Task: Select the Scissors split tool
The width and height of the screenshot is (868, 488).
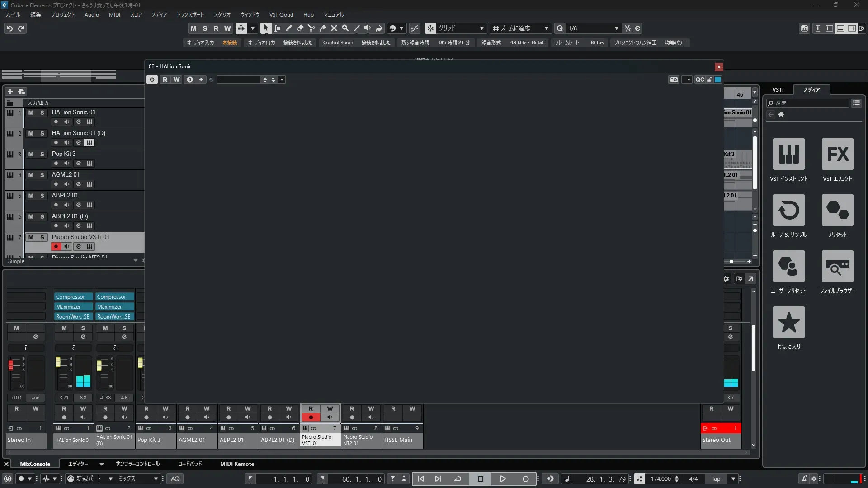Action: tap(311, 28)
